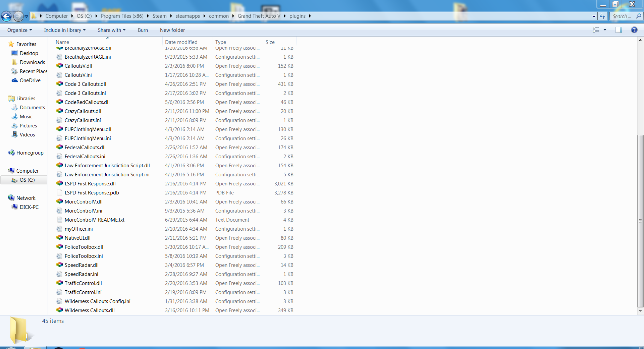This screenshot has width=644, height=349.
Task: Select Homegroup in the navigation pane
Action: tap(30, 153)
